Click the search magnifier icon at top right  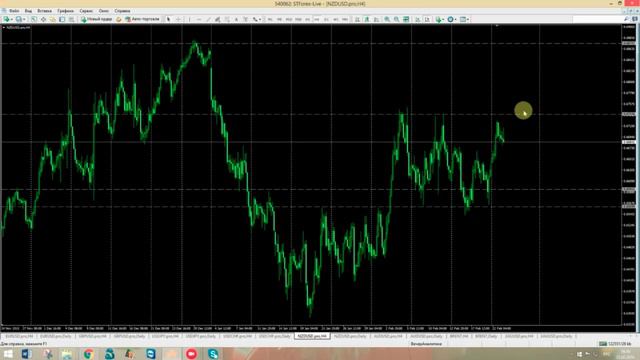[626, 19]
